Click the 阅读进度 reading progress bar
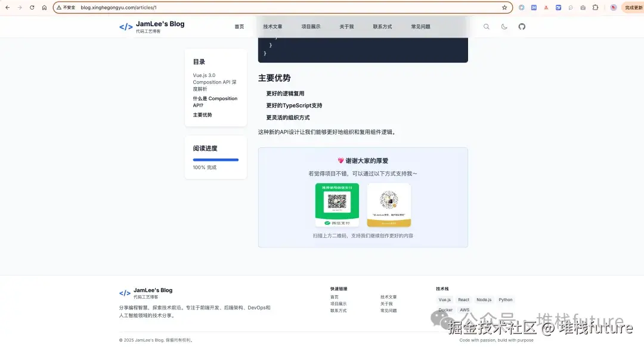 coord(215,159)
